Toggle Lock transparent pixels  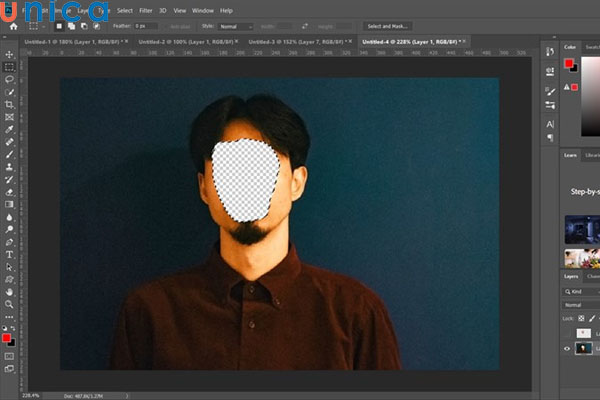click(x=581, y=318)
